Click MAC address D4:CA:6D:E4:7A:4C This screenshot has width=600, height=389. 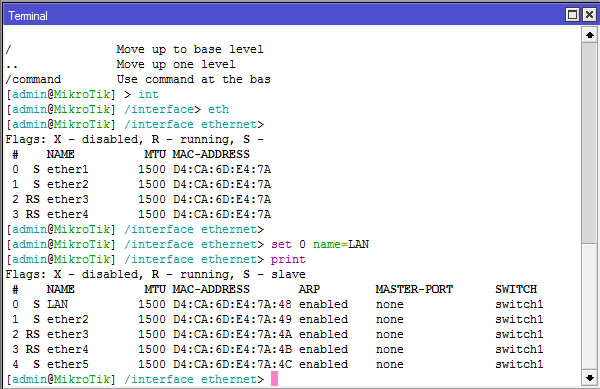(232, 364)
